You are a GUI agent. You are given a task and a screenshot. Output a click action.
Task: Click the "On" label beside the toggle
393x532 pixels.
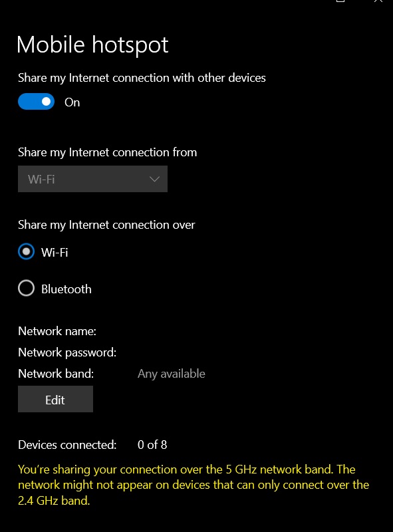[x=72, y=102]
